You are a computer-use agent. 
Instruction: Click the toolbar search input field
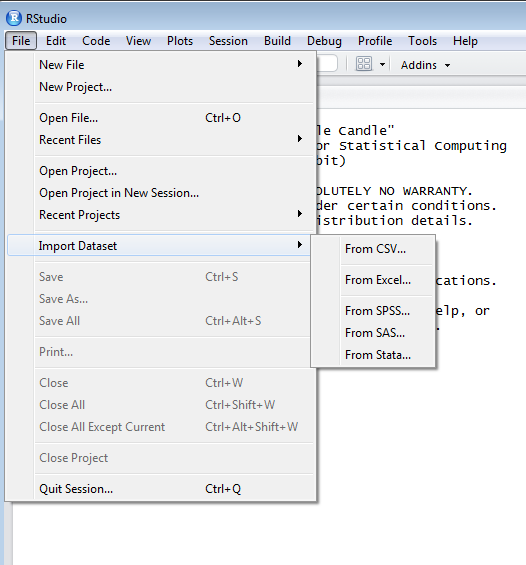[327, 64]
